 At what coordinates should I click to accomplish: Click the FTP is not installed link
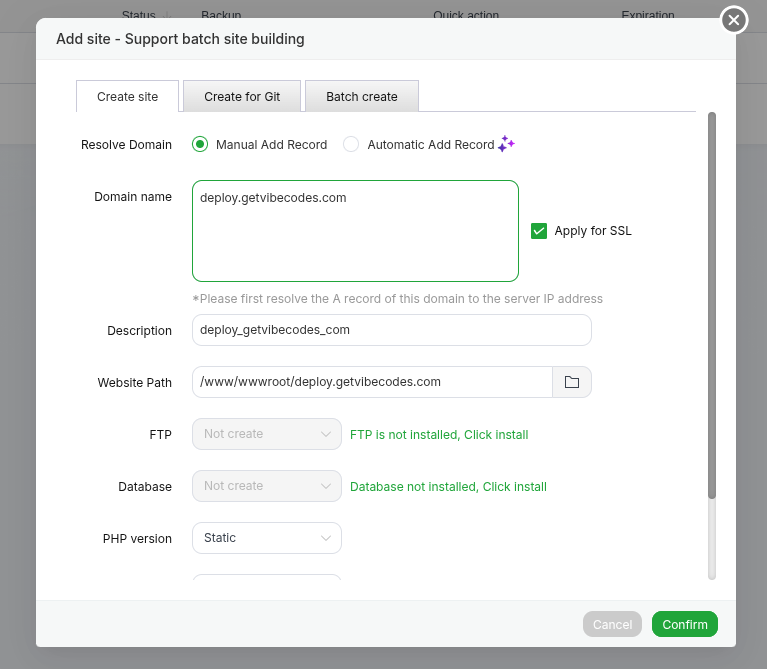coord(439,435)
